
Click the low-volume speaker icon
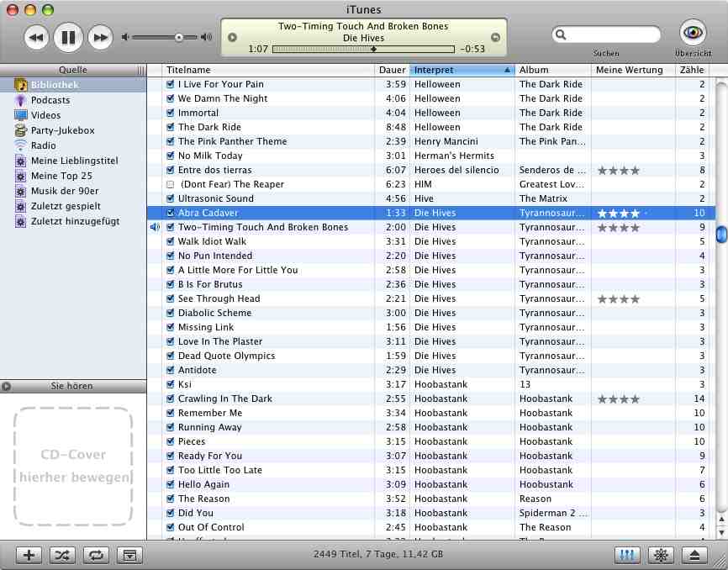tap(124, 37)
